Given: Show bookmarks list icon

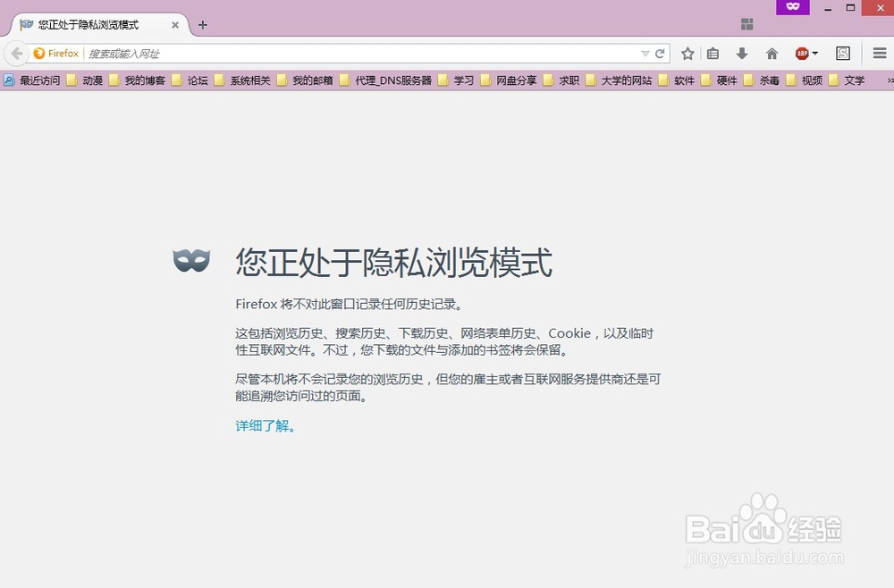Looking at the screenshot, I should tap(713, 54).
